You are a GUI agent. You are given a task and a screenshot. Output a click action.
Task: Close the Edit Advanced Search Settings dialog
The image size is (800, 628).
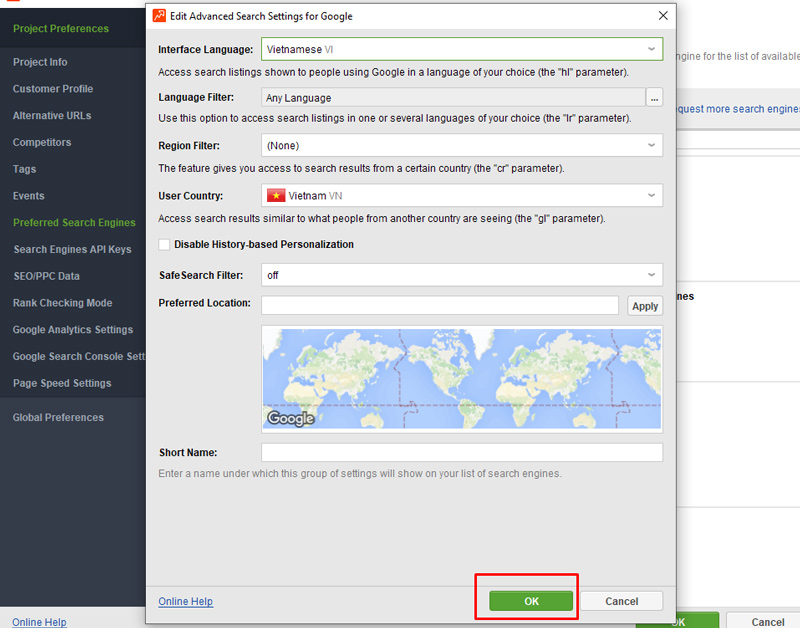tap(663, 16)
